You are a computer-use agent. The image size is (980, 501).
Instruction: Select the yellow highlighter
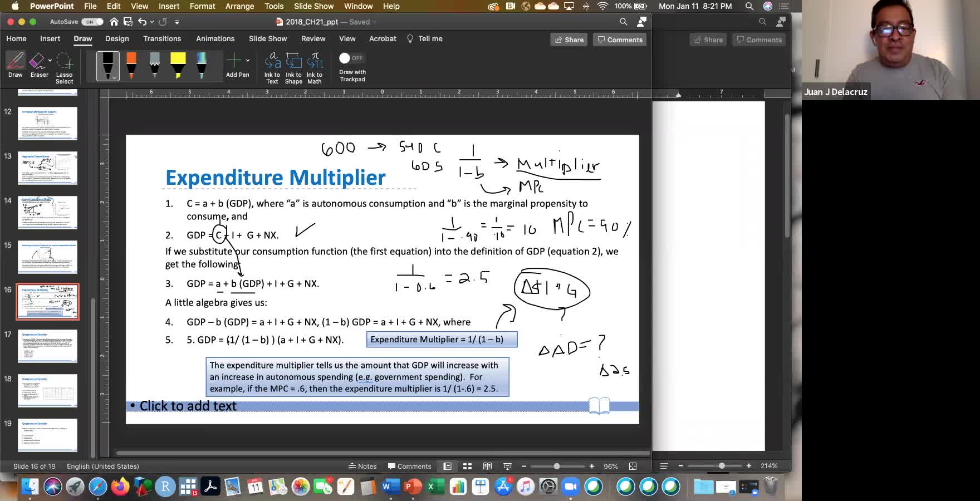coord(178,66)
